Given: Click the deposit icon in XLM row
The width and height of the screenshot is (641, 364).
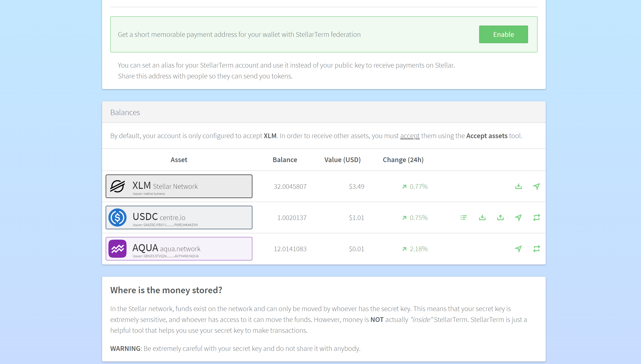Looking at the screenshot, I should click(518, 187).
